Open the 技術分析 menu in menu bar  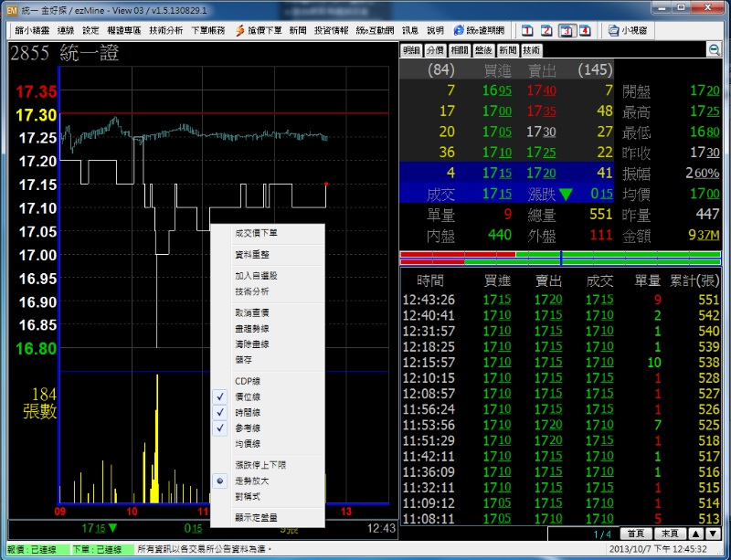[x=165, y=30]
